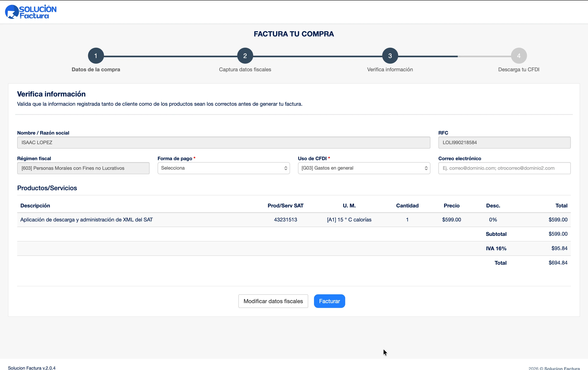Click the Modificar datos fiscales button

point(273,301)
